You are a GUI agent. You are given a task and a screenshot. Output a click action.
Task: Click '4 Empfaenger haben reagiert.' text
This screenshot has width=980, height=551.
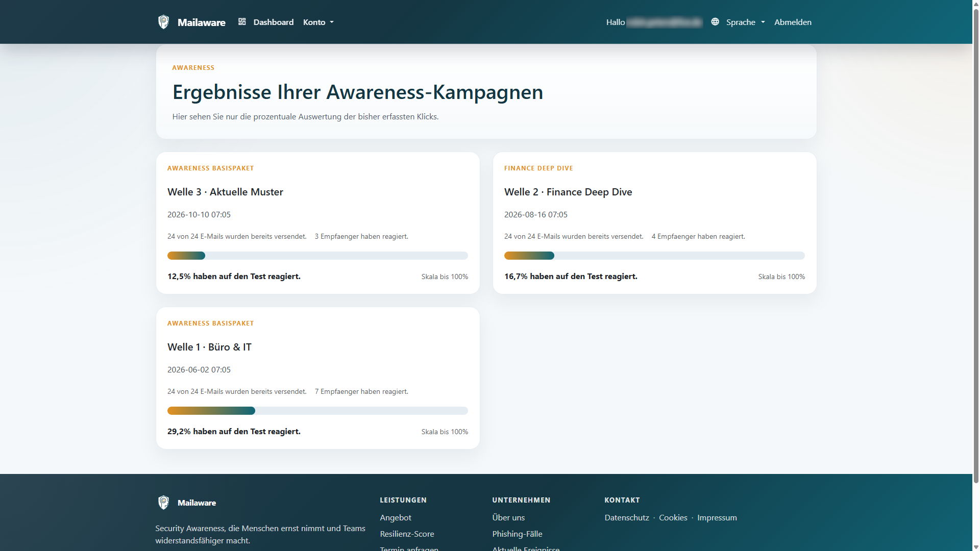698,236
